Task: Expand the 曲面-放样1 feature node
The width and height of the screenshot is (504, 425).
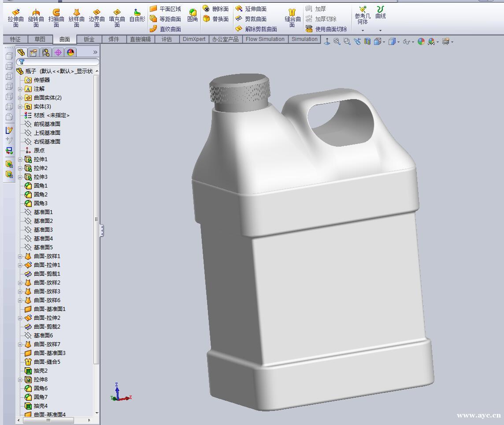Action: (x=20, y=256)
